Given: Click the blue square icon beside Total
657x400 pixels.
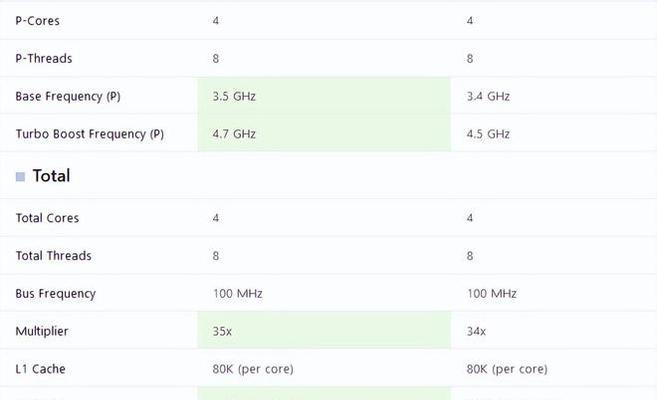Looking at the screenshot, I should tap(20, 177).
